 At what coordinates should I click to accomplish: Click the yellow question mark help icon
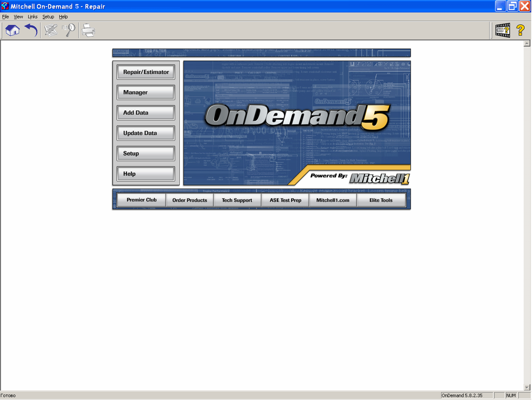(x=520, y=30)
